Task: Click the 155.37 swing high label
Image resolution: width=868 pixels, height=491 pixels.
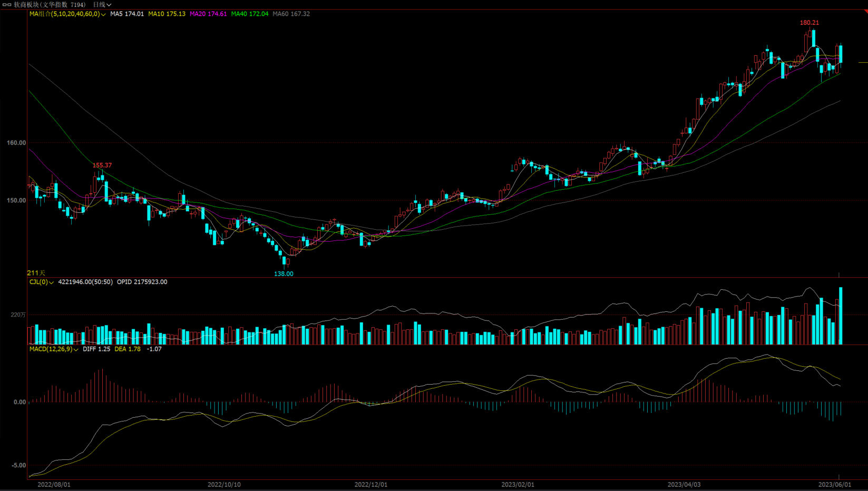Action: click(x=102, y=165)
